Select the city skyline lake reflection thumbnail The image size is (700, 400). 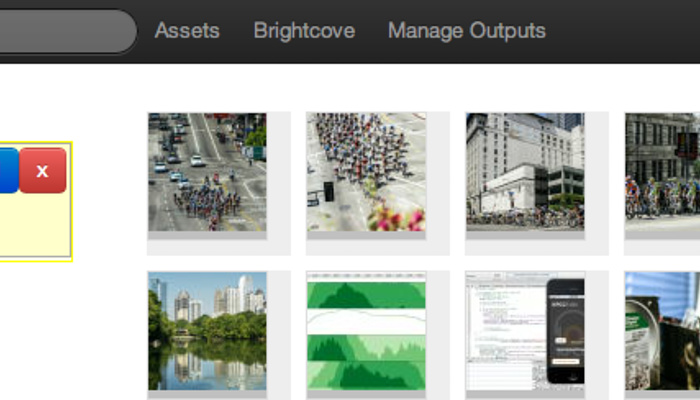click(x=207, y=331)
